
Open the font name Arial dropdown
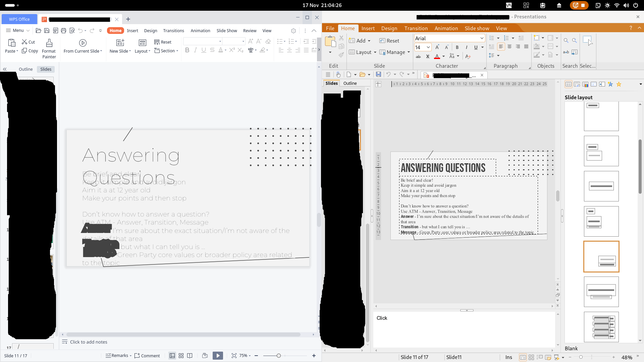point(482,38)
